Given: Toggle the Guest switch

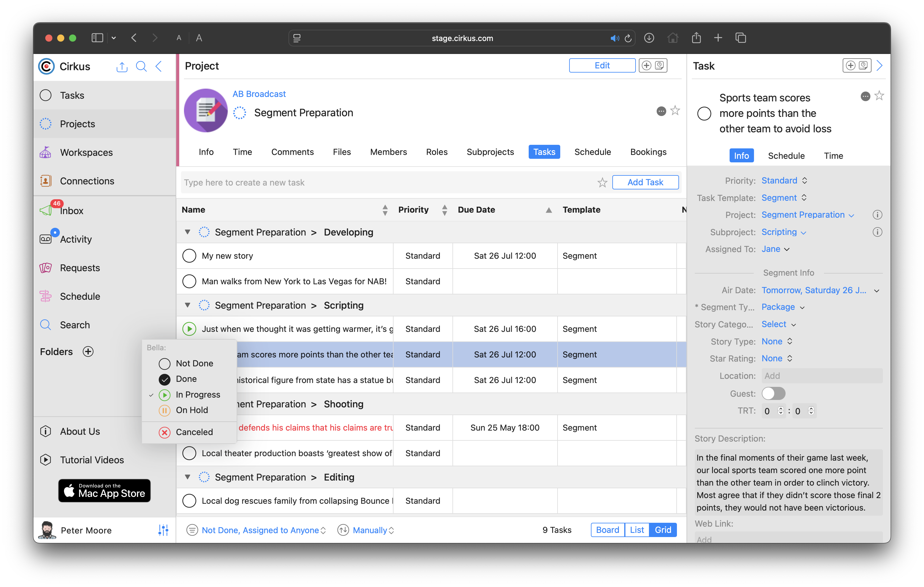Looking at the screenshot, I should click(773, 393).
